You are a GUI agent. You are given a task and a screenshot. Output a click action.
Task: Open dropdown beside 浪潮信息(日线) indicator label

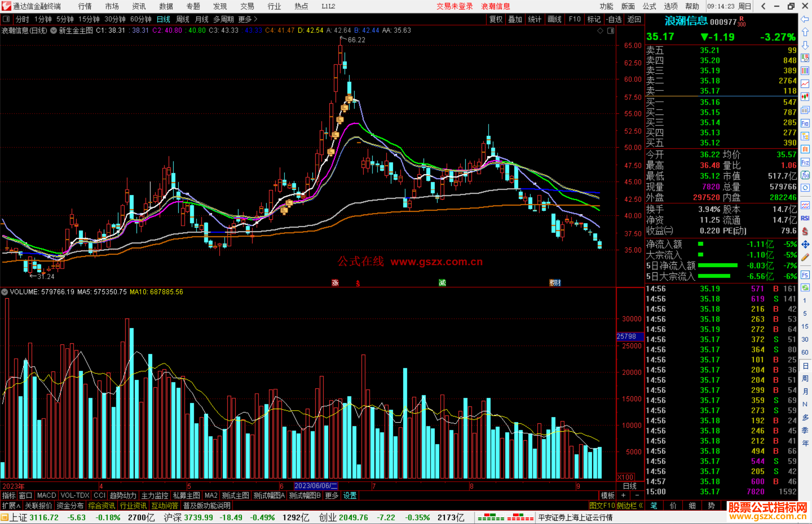pos(54,31)
